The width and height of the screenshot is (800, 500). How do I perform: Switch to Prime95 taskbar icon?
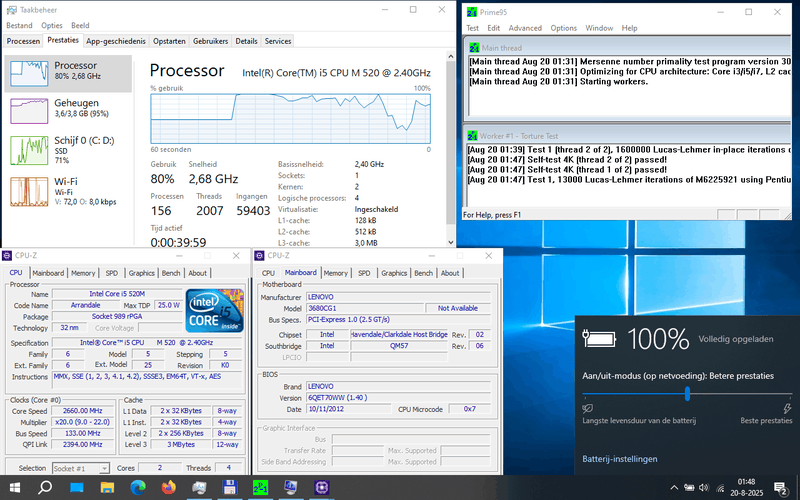coord(260,488)
